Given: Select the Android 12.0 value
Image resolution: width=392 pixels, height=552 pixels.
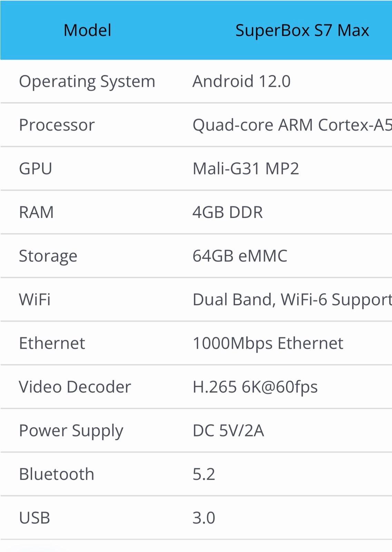Looking at the screenshot, I should [x=242, y=81].
